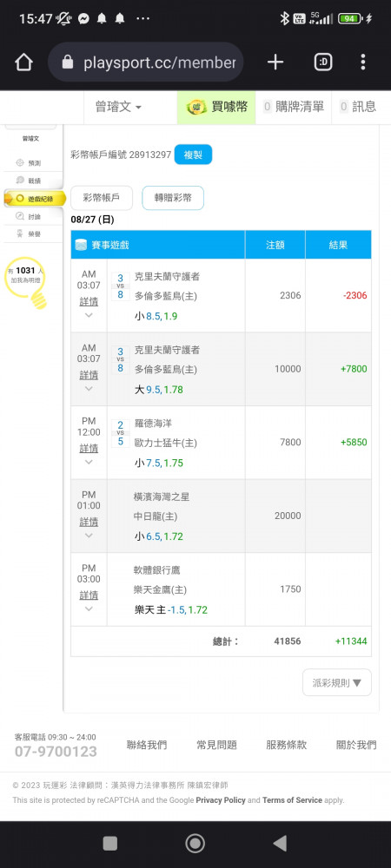The image size is (391, 868).
Task: Tap the playsport.cc address bar
Action: tap(146, 62)
